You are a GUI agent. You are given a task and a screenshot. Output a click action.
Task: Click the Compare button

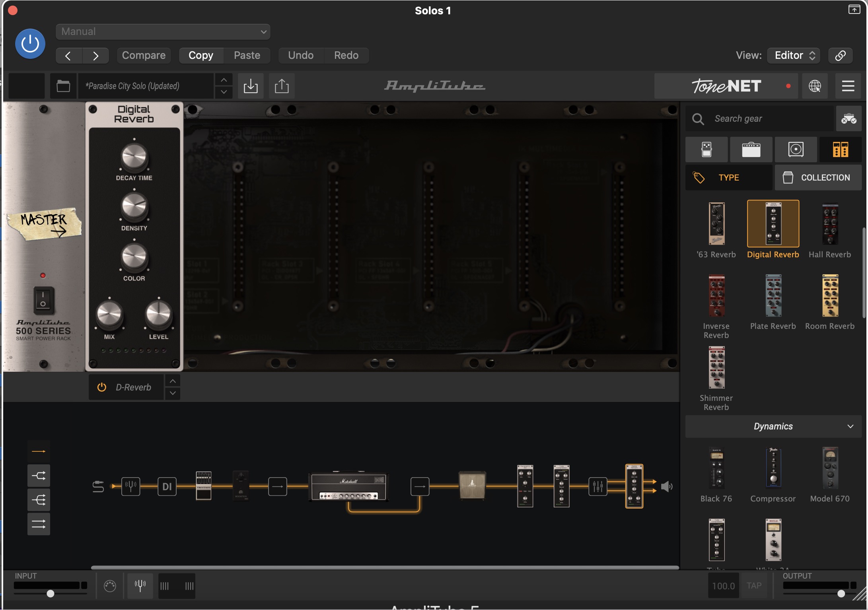pyautogui.click(x=144, y=55)
